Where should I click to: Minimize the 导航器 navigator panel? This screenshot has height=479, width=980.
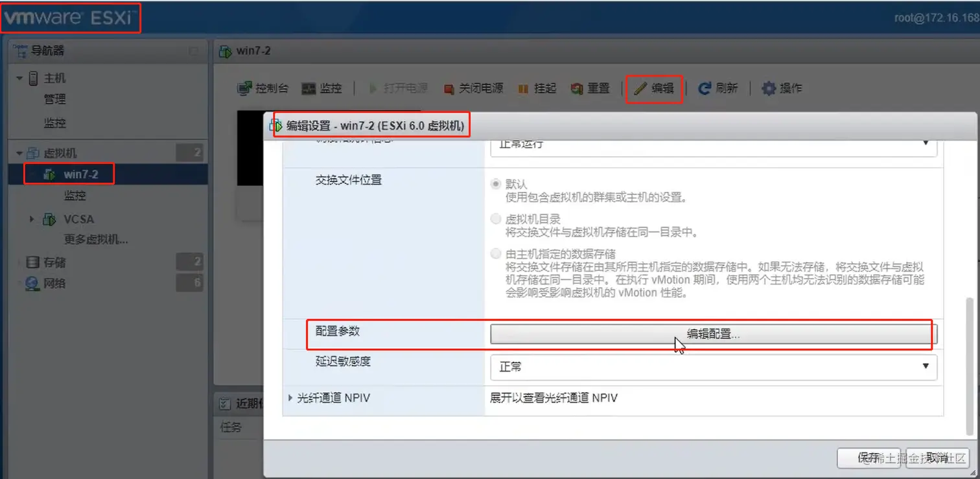193,51
